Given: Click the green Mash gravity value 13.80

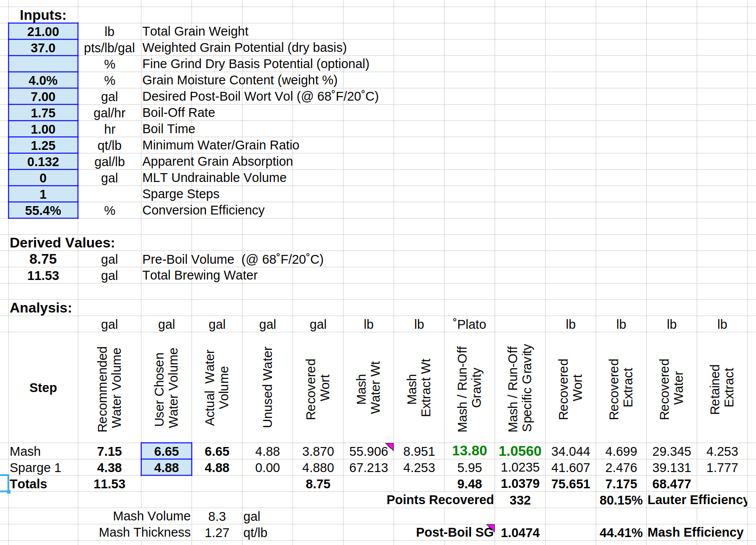Looking at the screenshot, I should click(x=470, y=451).
